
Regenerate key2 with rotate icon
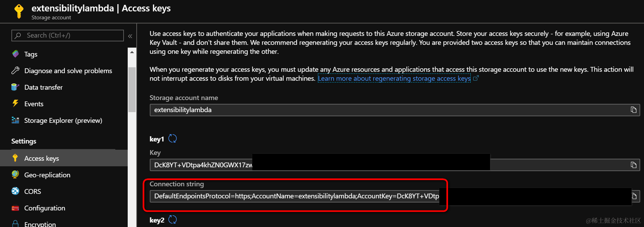click(x=173, y=219)
